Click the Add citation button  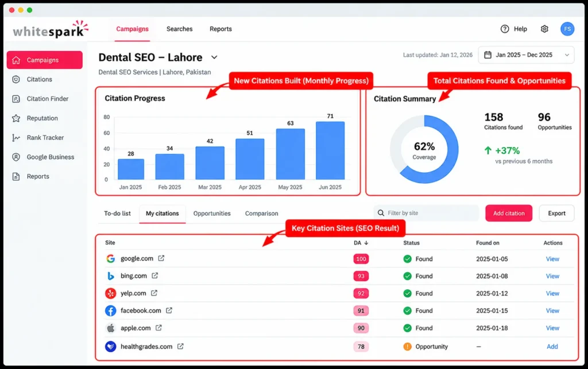coord(509,213)
